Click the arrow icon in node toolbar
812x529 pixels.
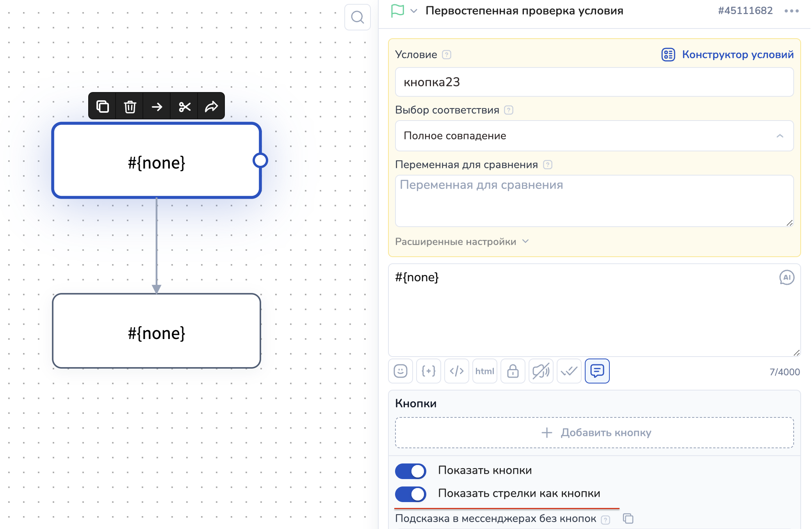157,106
